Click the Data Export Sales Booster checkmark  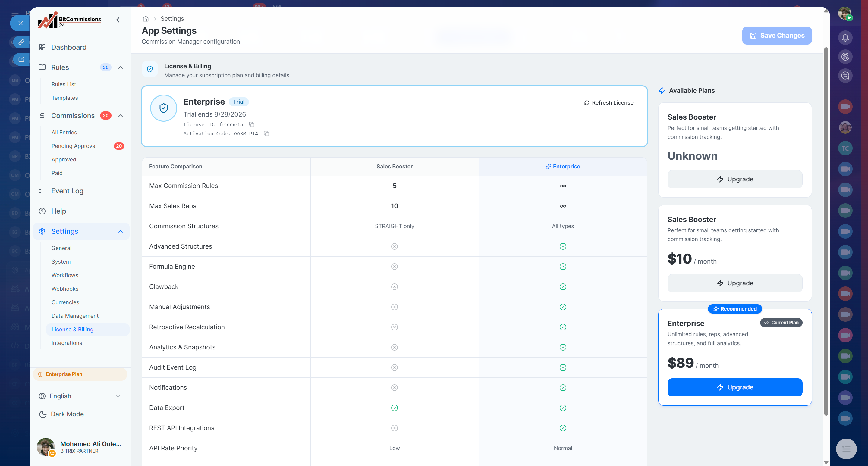[395, 408]
